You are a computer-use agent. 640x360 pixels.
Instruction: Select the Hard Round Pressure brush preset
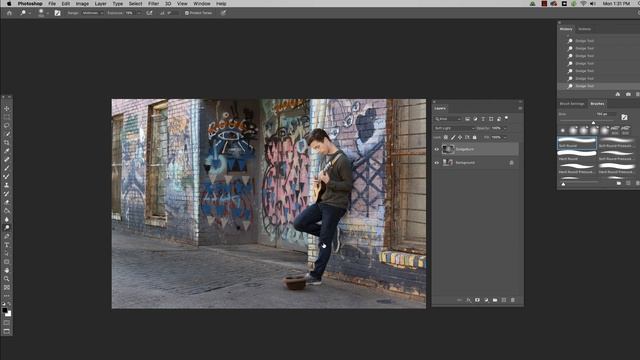click(577, 169)
